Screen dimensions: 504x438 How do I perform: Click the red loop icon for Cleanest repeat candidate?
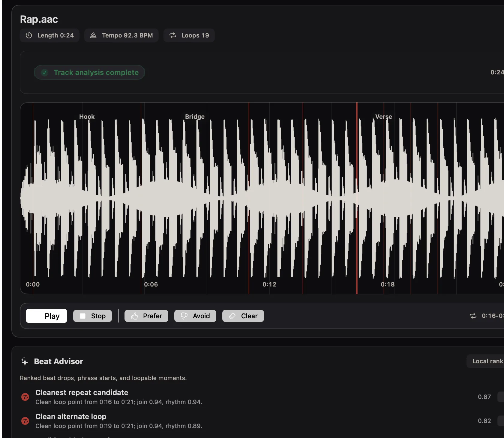coord(25,397)
